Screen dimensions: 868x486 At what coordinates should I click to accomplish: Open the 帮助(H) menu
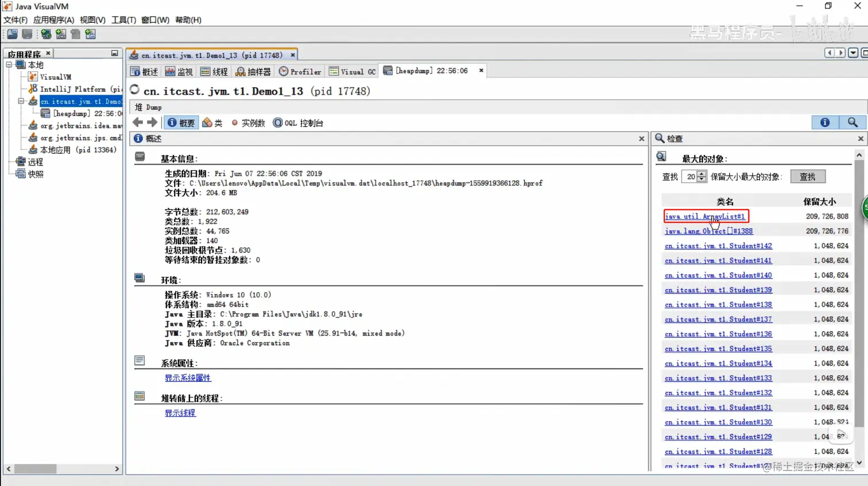click(x=188, y=20)
